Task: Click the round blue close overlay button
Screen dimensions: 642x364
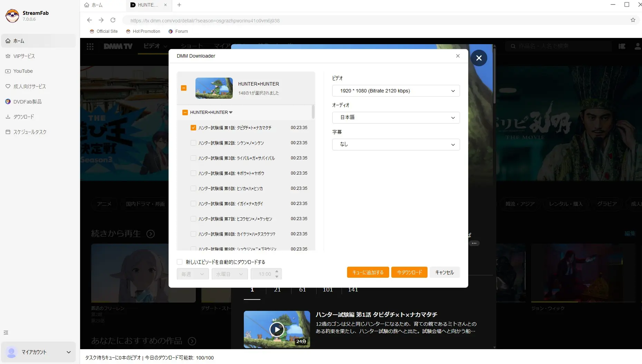Action: (479, 58)
